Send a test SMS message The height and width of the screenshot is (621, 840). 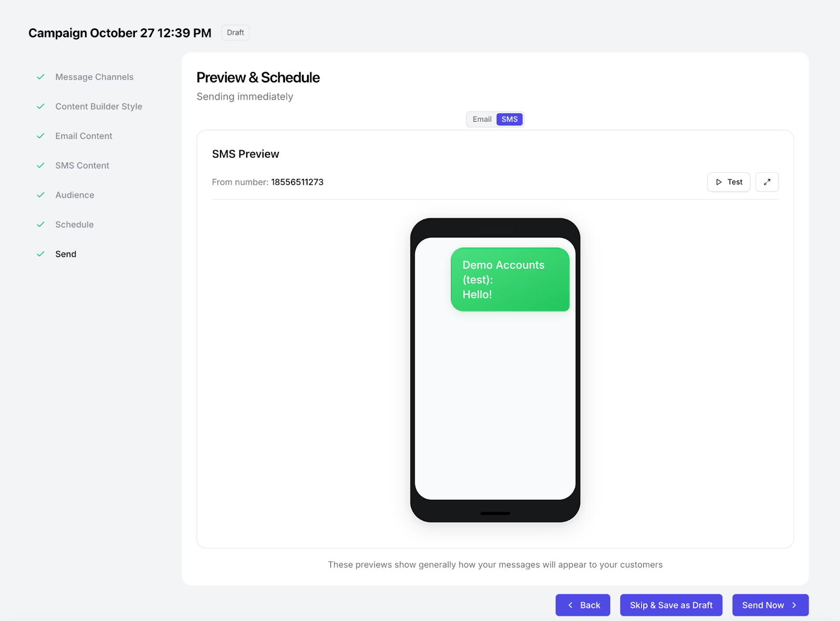pos(729,182)
